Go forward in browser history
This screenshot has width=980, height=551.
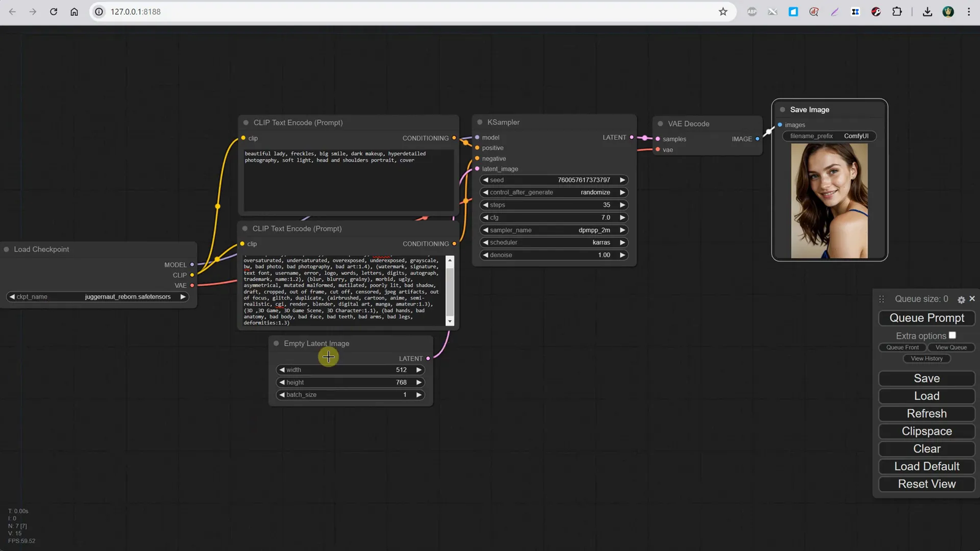(32, 12)
